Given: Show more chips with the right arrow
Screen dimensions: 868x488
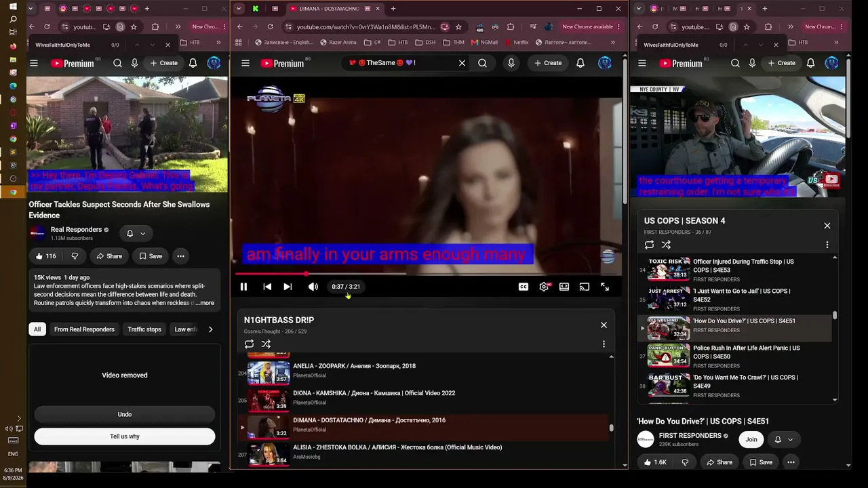Looking at the screenshot, I should tap(210, 329).
